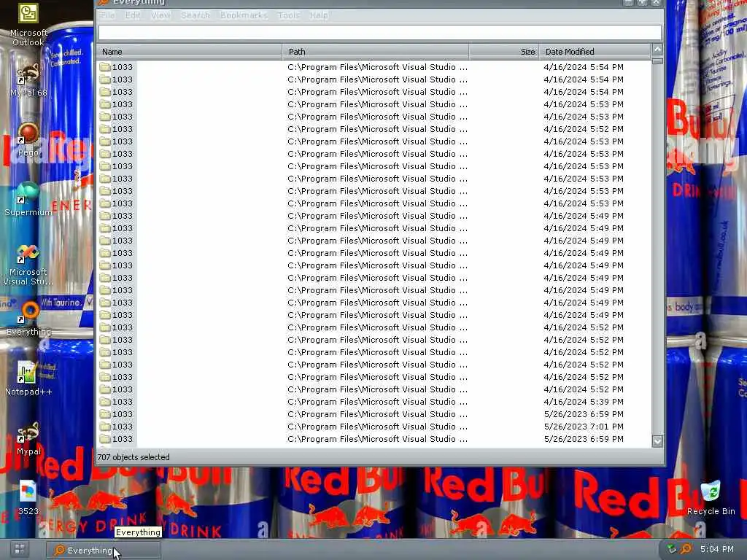Open the Edit menu in Everything
Viewport: 747px width, 560px height.
coord(133,15)
